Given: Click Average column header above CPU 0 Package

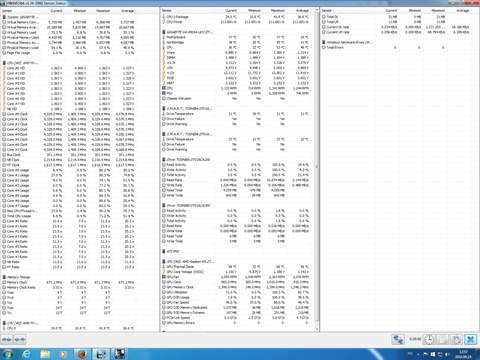Looking at the screenshot, I should click(x=302, y=11).
